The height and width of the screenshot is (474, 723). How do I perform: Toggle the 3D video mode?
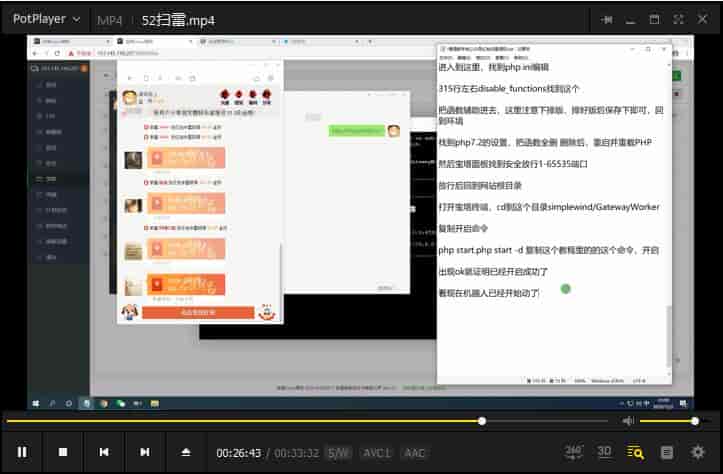coord(604,452)
